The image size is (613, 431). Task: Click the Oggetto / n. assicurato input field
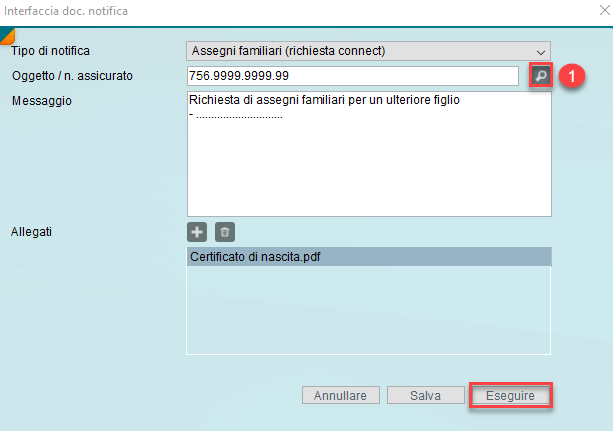353,75
